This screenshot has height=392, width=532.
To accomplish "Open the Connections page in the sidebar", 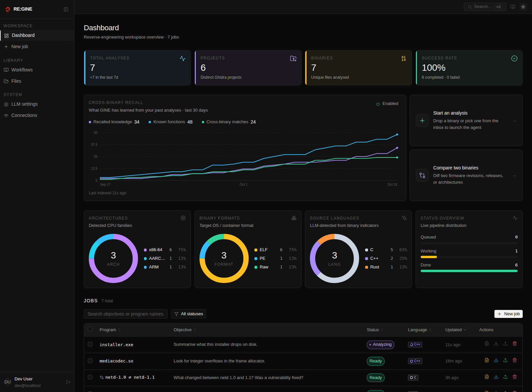I will point(37,115).
